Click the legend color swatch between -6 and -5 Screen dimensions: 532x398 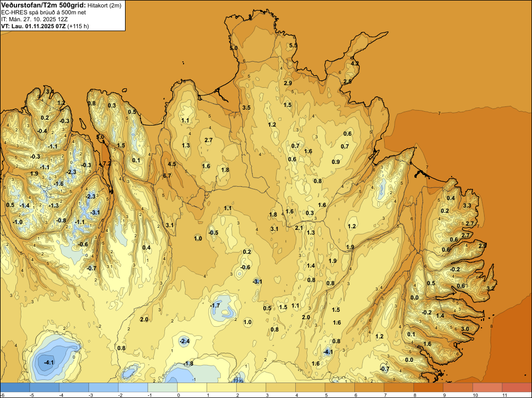(15, 387)
